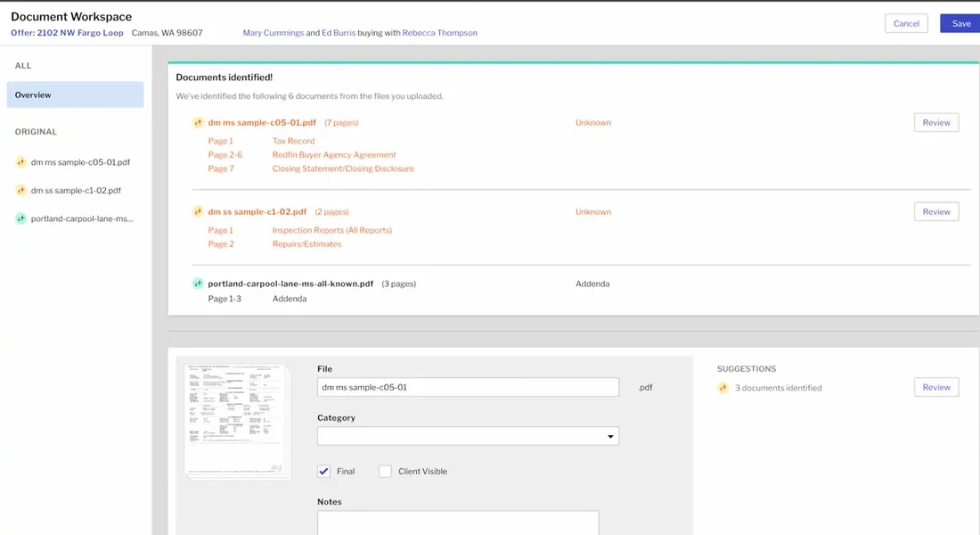
Task: Open the Category dropdown
Action: 468,436
